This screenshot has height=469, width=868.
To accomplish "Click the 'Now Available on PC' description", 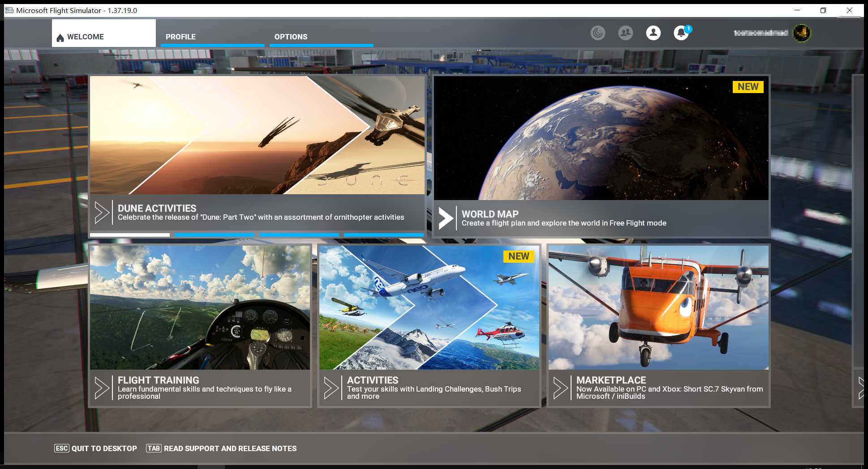I will click(670, 393).
